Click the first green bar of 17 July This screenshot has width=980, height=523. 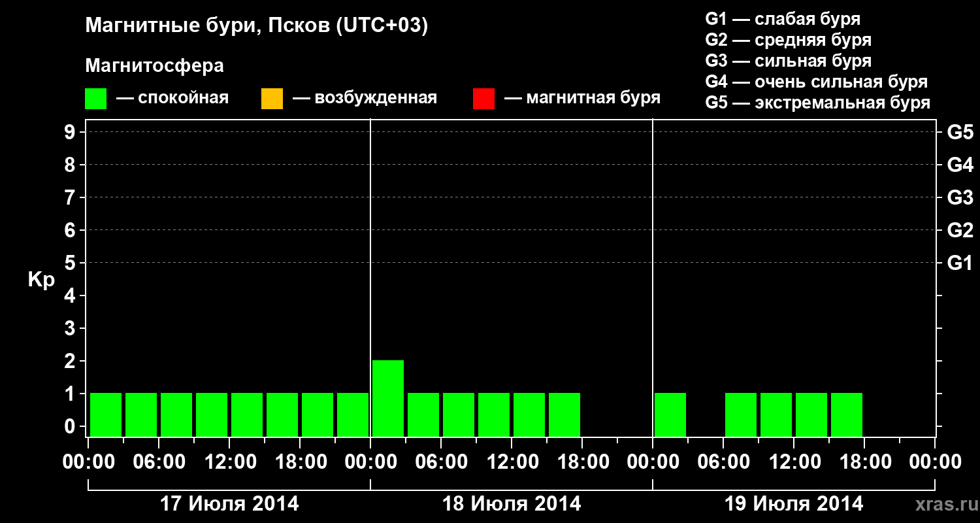click(x=106, y=414)
